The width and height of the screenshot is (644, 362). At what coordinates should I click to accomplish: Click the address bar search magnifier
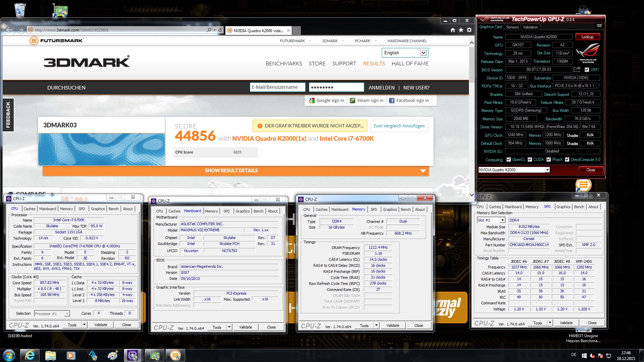209,30
